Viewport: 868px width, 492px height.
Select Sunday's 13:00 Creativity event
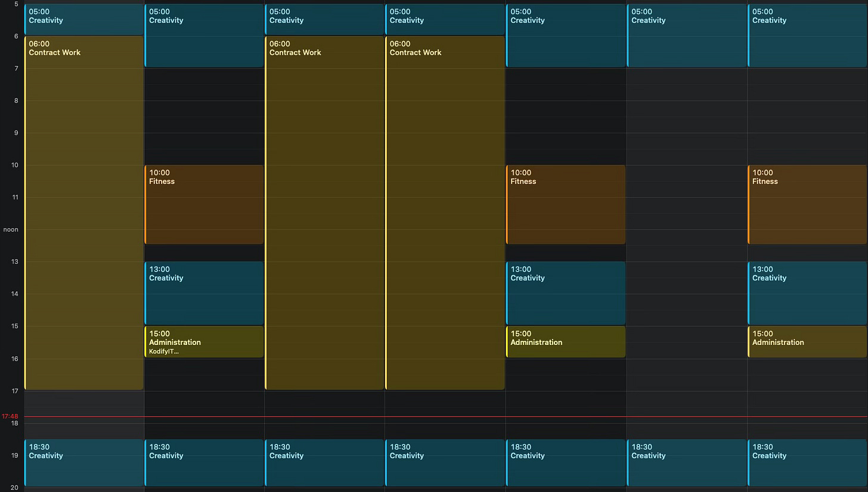point(807,292)
